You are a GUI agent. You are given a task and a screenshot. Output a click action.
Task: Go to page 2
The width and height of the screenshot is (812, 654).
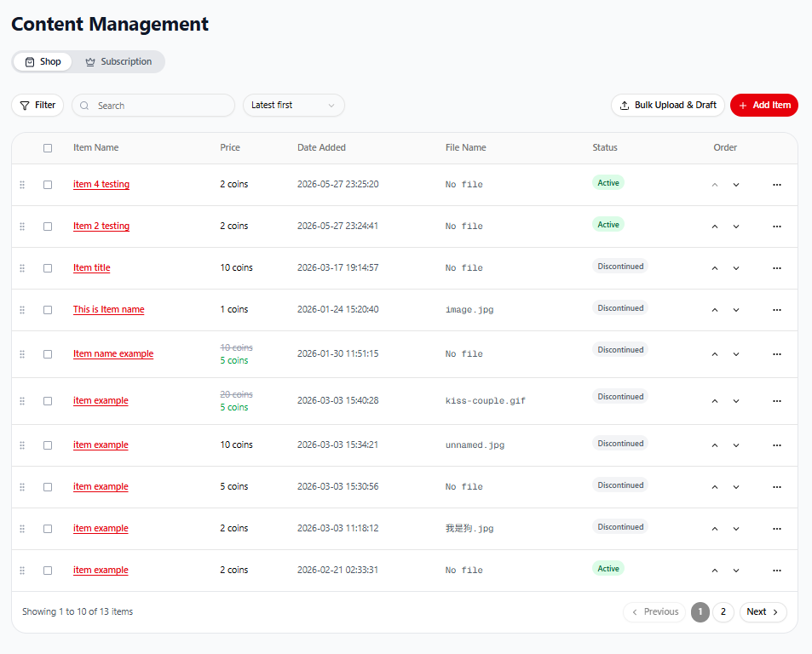pos(723,612)
